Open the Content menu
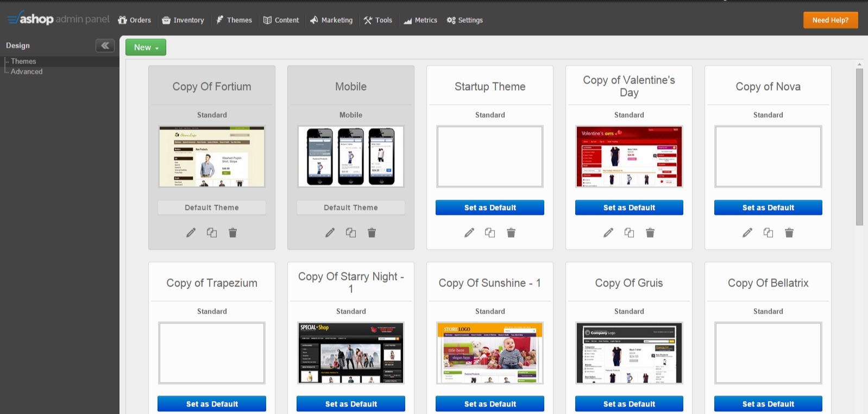868x414 pixels. (x=281, y=20)
